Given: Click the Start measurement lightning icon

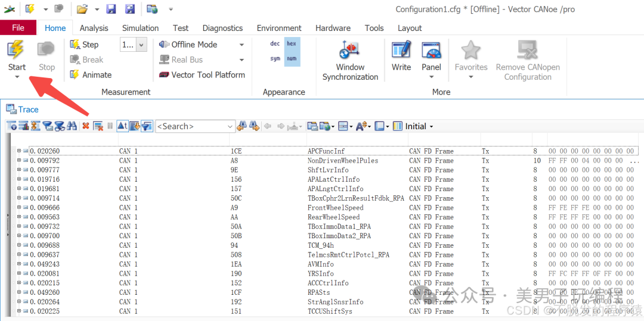Looking at the screenshot, I should point(17,50).
